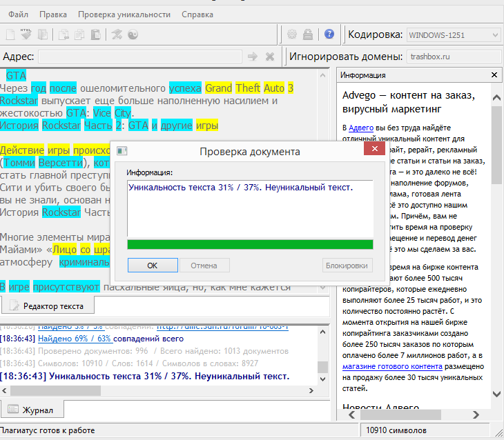Image resolution: width=504 pixels, height=440 pixels.
Task: Open магазине готового контента link
Action: 392,366
